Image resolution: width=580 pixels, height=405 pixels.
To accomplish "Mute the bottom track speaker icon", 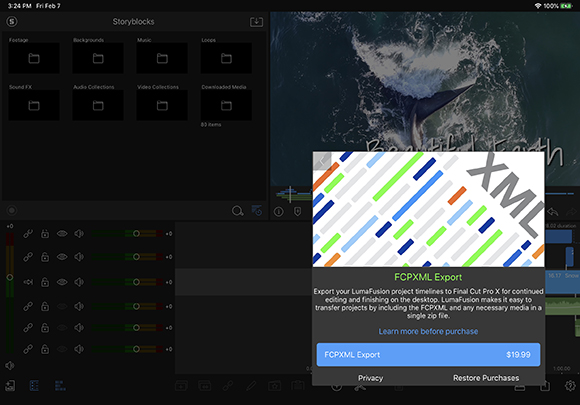I will [x=79, y=349].
